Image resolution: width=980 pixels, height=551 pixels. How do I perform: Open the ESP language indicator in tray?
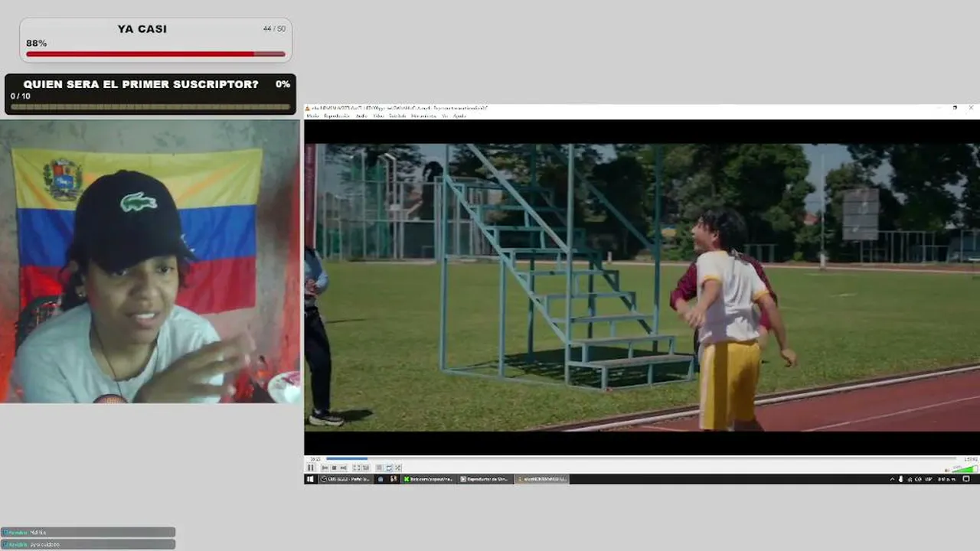[x=928, y=479]
